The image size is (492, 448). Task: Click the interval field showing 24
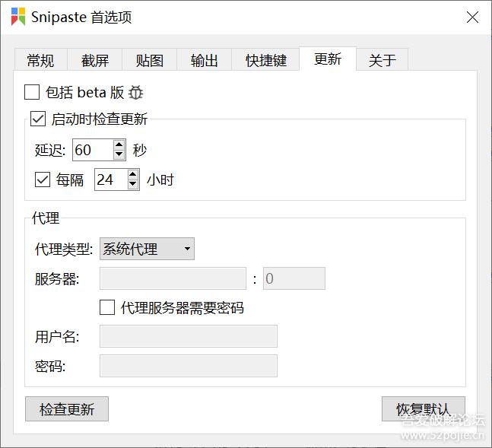(x=111, y=180)
